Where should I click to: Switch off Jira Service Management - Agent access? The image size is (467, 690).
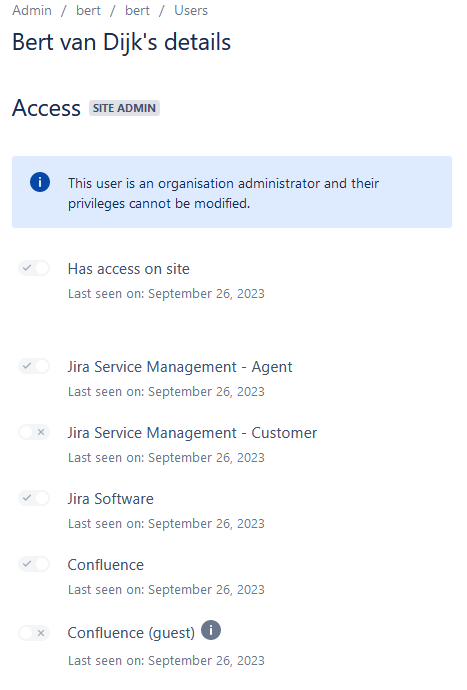(x=34, y=366)
